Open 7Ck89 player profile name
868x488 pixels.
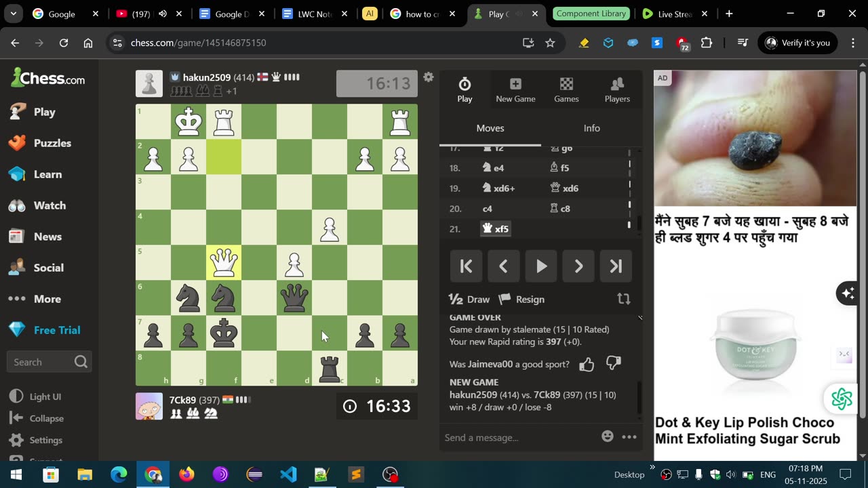tap(182, 400)
